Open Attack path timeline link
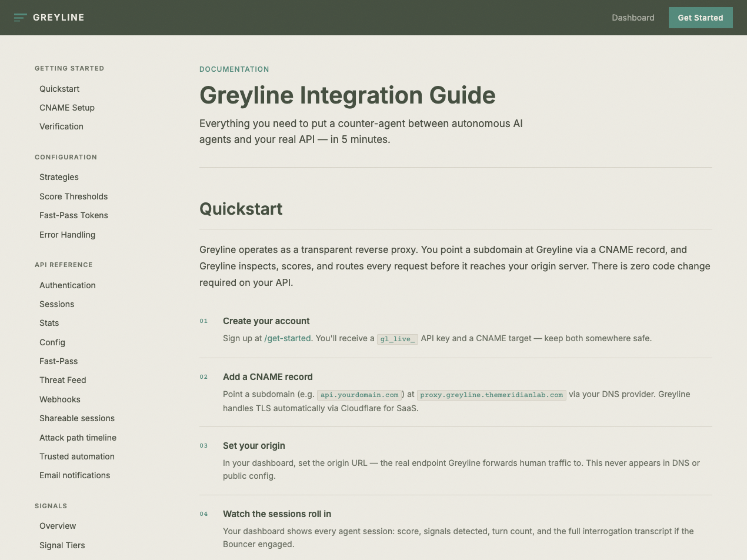The width and height of the screenshot is (747, 560). pos(78,438)
